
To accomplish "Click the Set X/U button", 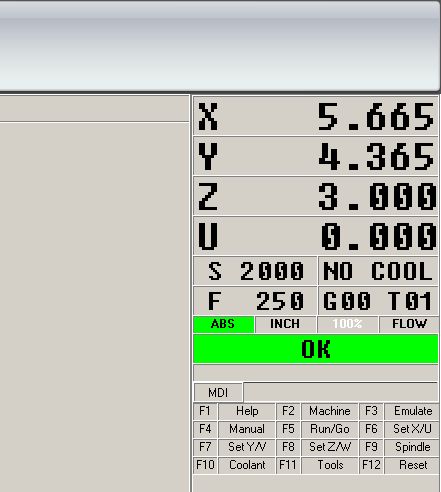I will coord(412,429).
